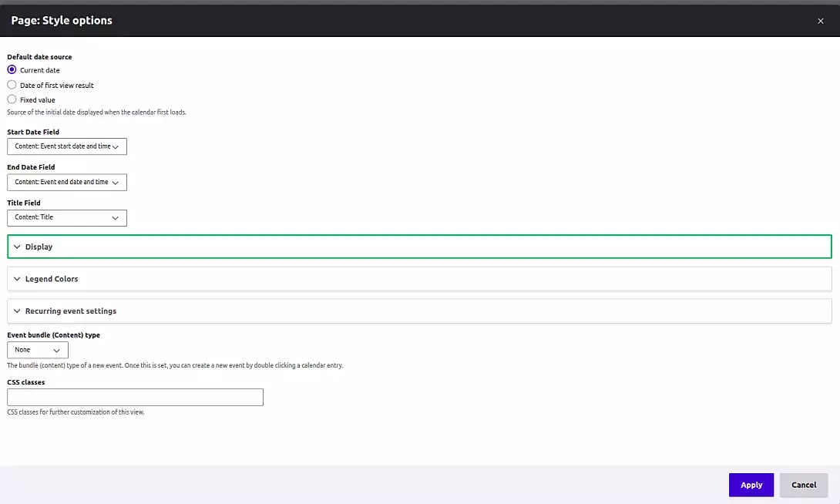This screenshot has width=840, height=504.
Task: Click the X to close Style options
Action: 821,21
